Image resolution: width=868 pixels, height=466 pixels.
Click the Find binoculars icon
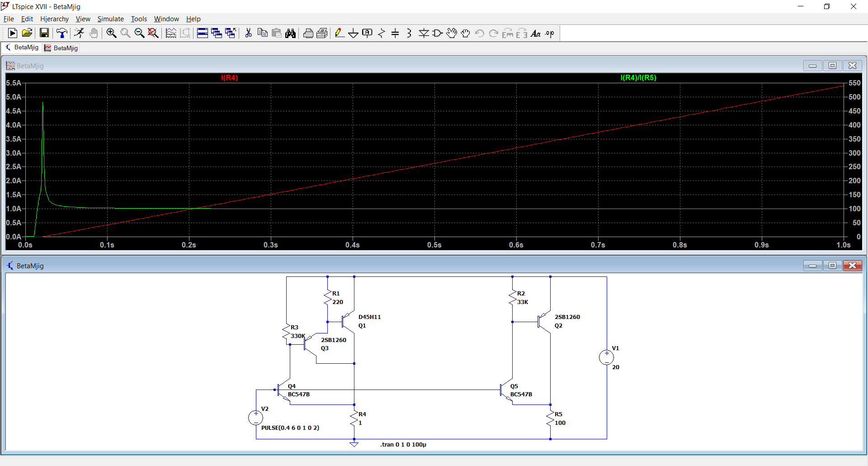290,33
